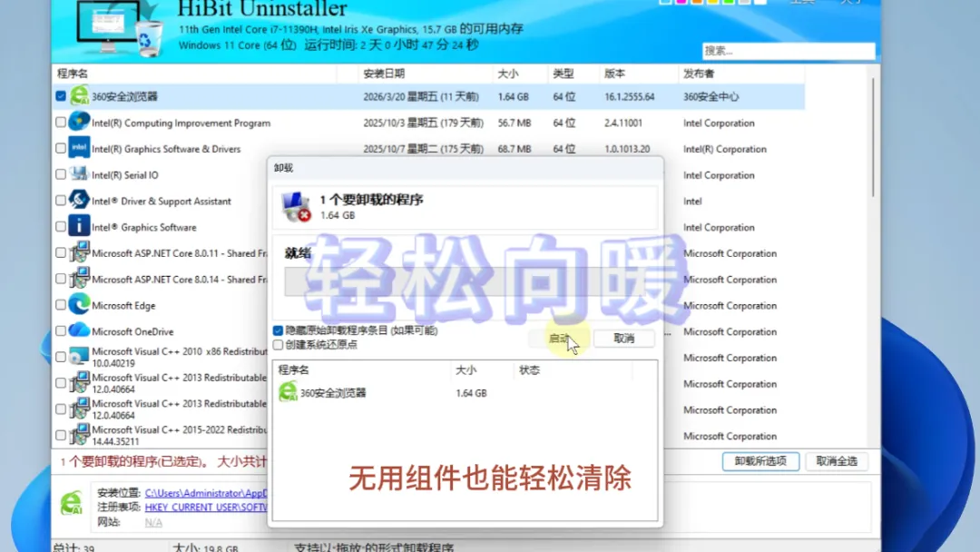Screen dimensions: 980x552
Task: Click the 启动 button to start the uninstall
Action: coord(559,339)
